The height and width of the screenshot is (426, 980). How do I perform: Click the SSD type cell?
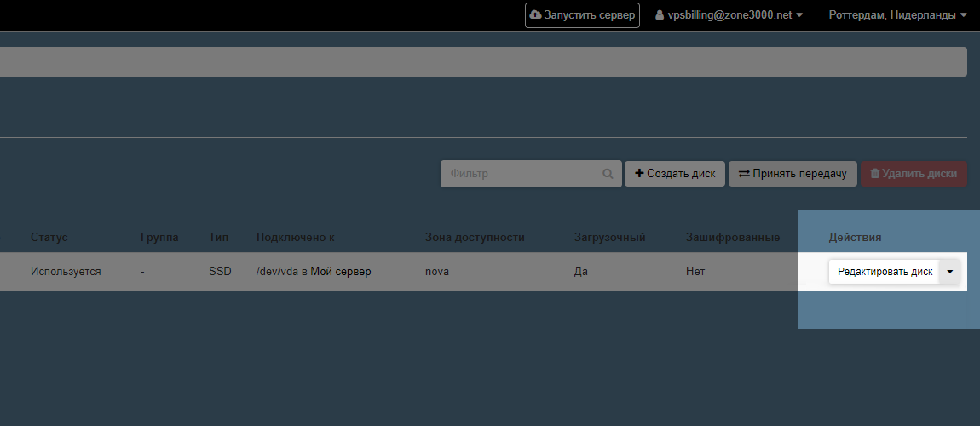[220, 272]
